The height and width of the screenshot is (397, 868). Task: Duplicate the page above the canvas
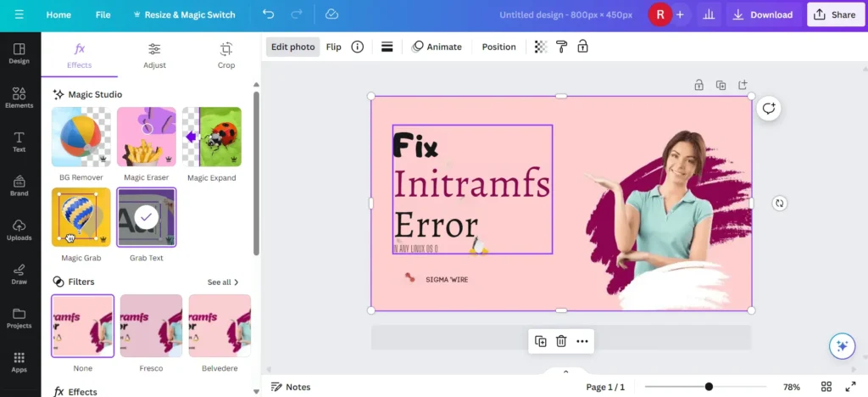coord(721,86)
